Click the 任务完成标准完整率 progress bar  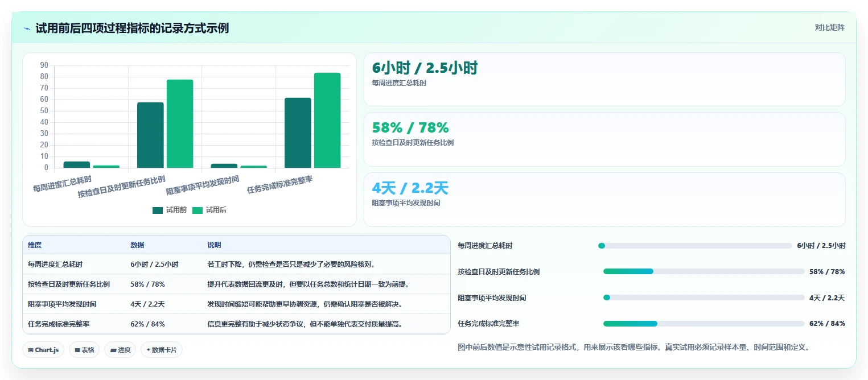(x=704, y=324)
